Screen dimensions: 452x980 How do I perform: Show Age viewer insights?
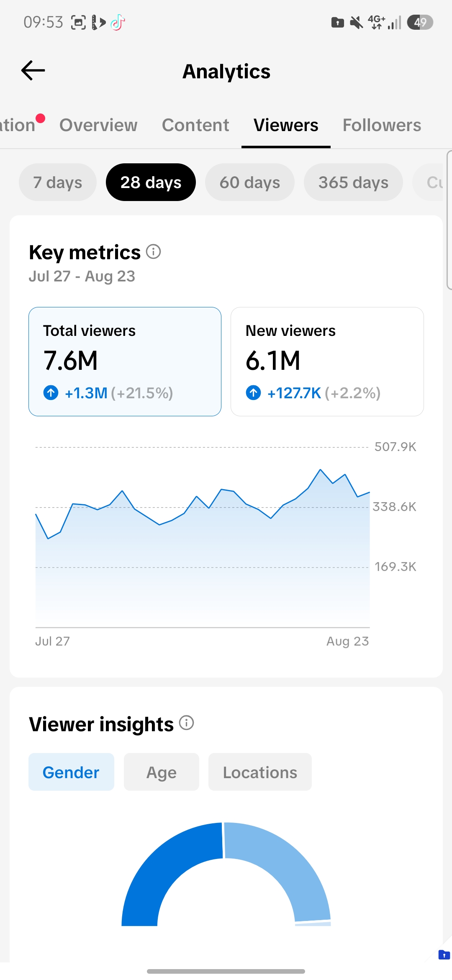pyautogui.click(x=162, y=772)
